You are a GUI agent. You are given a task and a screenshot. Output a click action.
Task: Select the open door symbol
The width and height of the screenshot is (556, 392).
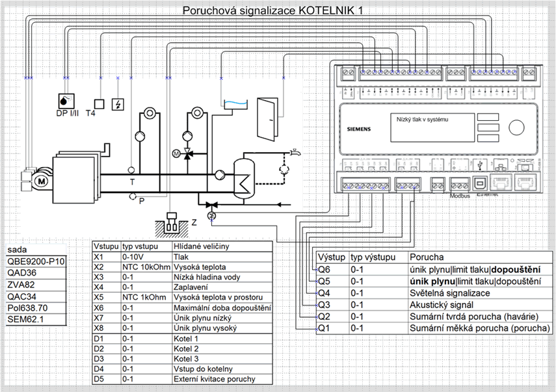(x=267, y=120)
